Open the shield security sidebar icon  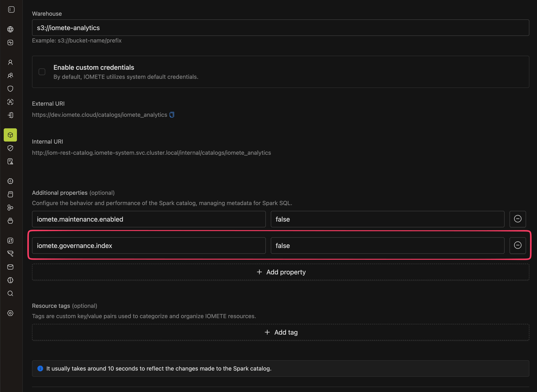coord(10,89)
